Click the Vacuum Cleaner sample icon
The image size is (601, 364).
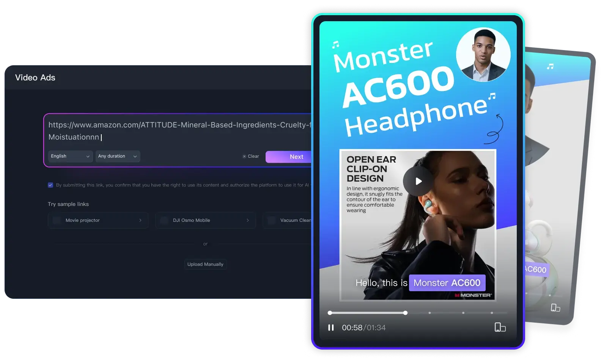(272, 220)
